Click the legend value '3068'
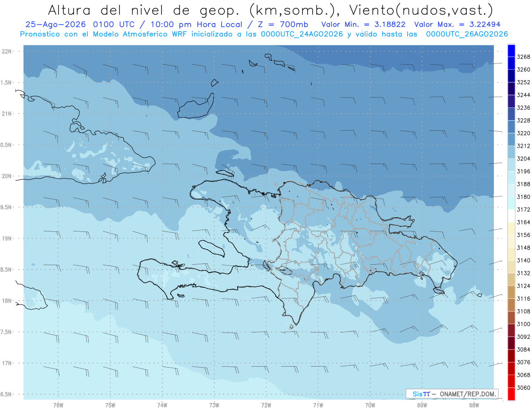This screenshot has height=411, width=532. tap(524, 375)
